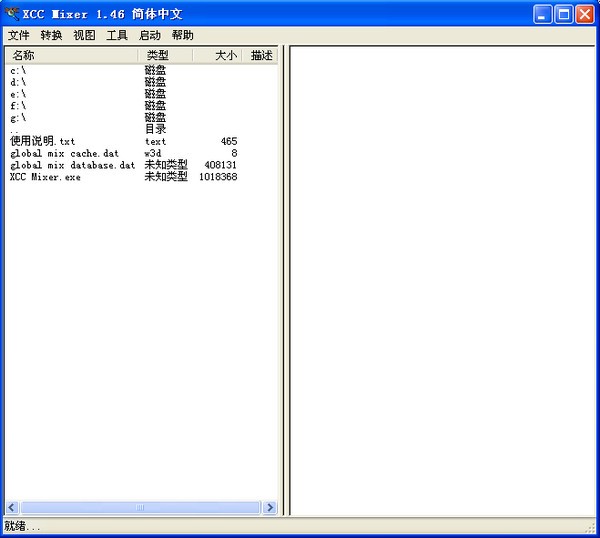Select file global mix database.dat

point(72,165)
